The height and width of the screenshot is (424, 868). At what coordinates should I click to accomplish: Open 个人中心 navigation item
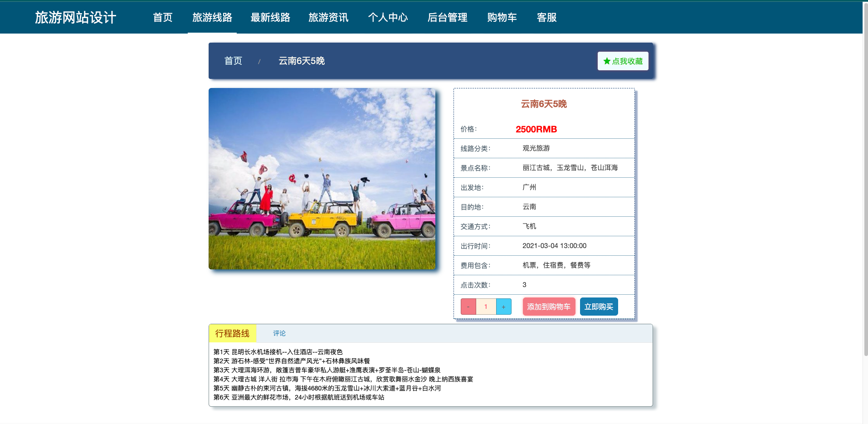(x=388, y=17)
